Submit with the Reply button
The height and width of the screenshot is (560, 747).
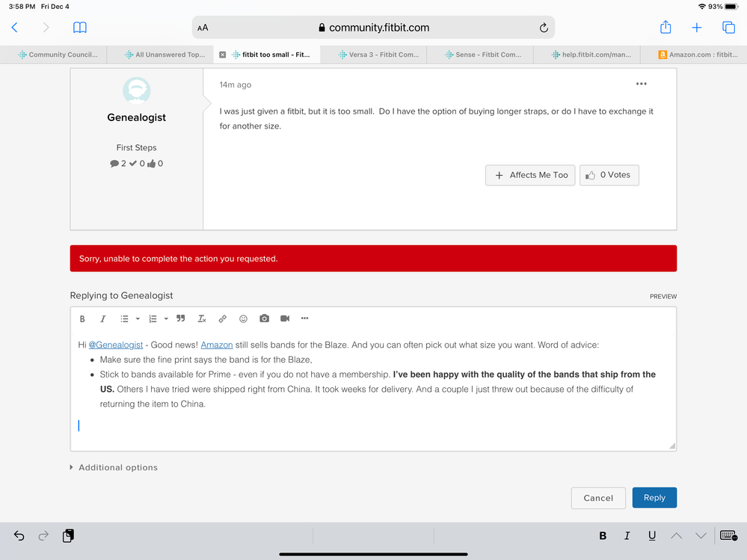pyautogui.click(x=654, y=498)
